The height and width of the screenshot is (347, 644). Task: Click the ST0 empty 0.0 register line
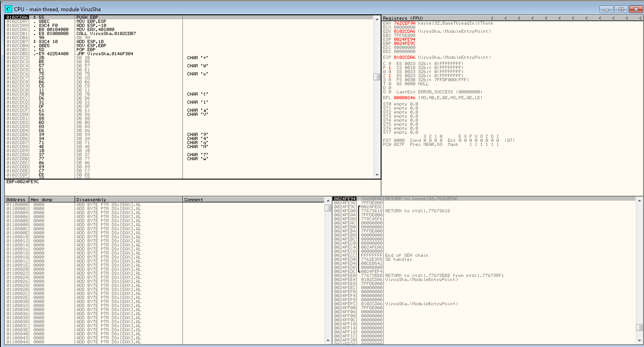point(400,104)
